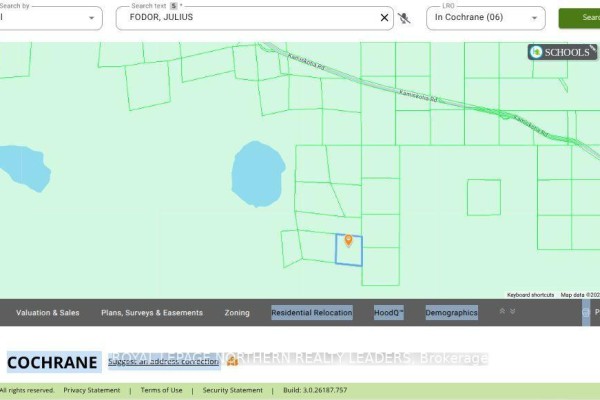Screen dimensions: 600x400
Task: Open the Demographics tab
Action: [x=452, y=313]
